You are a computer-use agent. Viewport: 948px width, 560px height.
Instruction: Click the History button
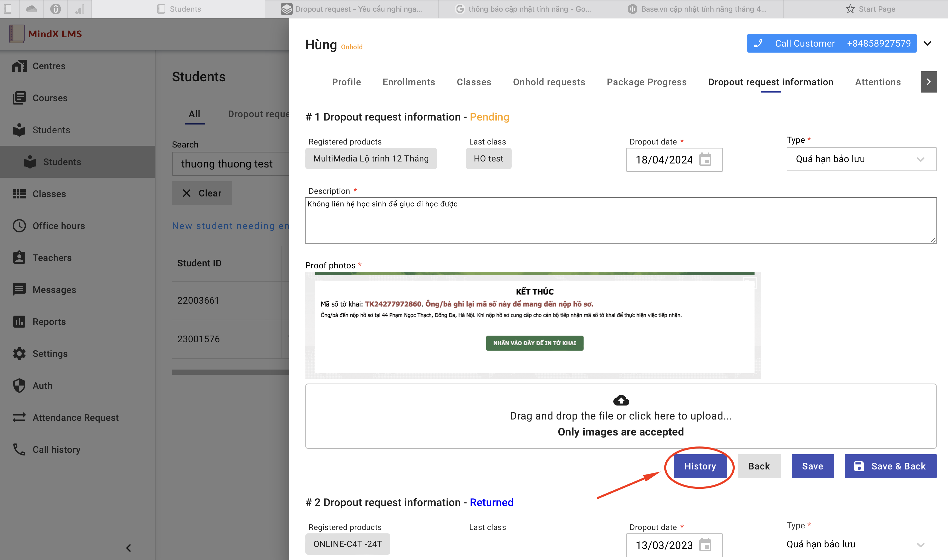click(x=700, y=466)
